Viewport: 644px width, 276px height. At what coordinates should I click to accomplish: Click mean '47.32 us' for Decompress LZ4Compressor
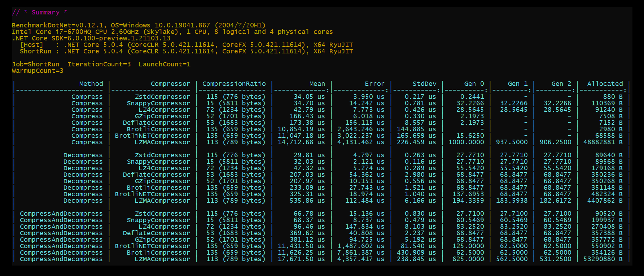pyautogui.click(x=309, y=168)
